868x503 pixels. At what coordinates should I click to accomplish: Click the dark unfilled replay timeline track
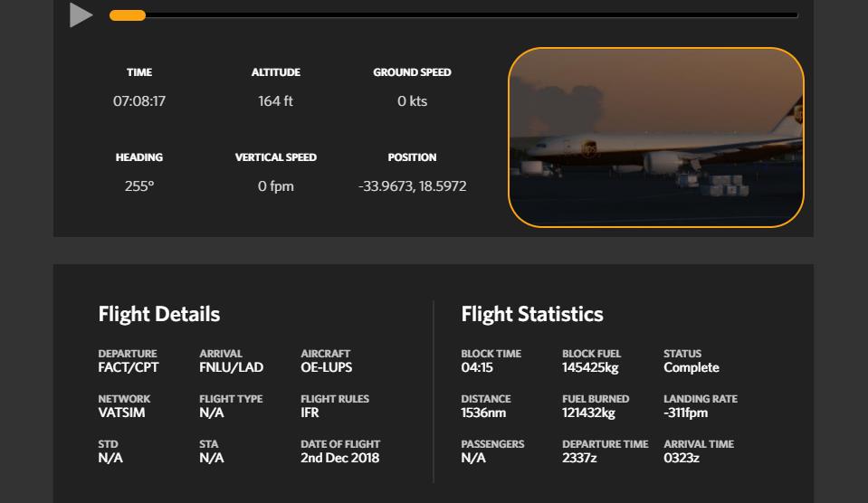coord(471,15)
